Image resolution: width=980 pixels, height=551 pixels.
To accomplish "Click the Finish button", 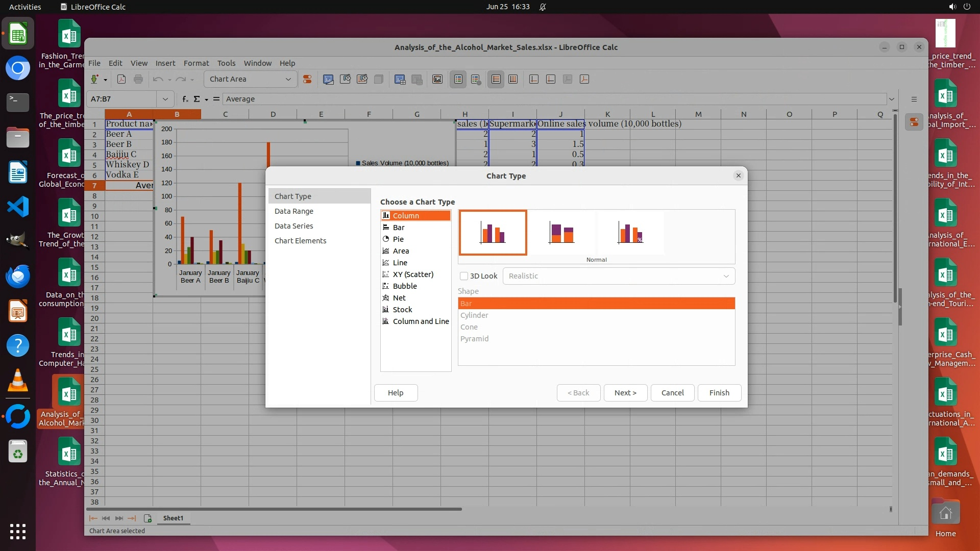I will click(719, 393).
